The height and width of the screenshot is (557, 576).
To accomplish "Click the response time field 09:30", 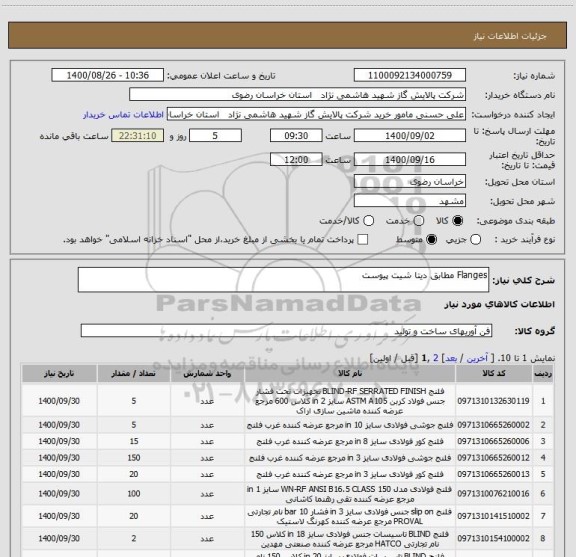I will point(296,136).
